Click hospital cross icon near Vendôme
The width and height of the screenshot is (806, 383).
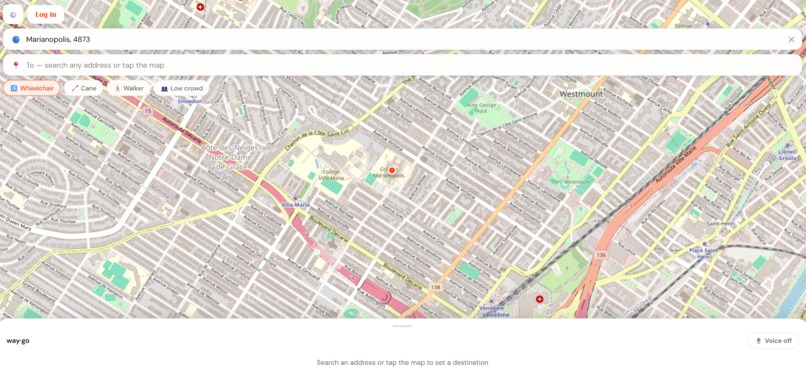click(x=540, y=299)
